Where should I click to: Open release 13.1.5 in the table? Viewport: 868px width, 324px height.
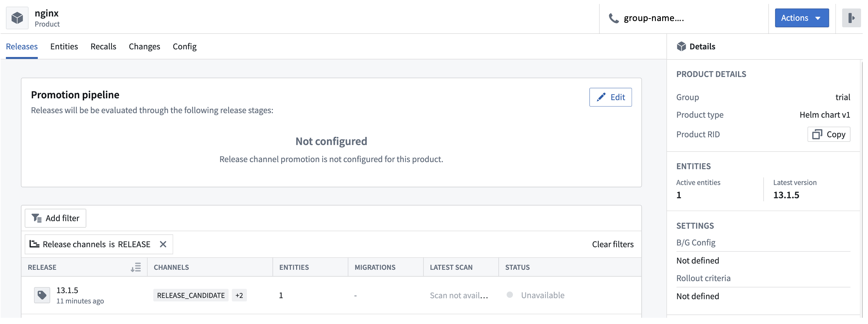coord(67,290)
